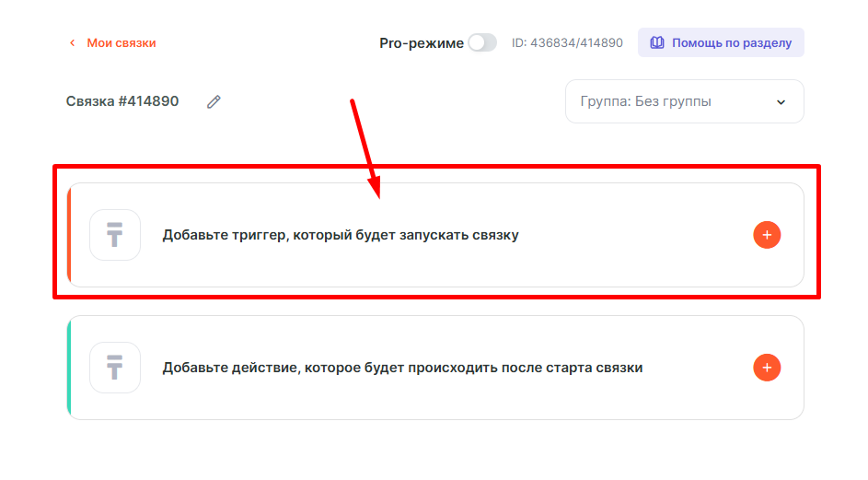Select the 'Добавьте действие' card text
Image resolution: width=868 pixels, height=480 pixels.
tap(402, 368)
